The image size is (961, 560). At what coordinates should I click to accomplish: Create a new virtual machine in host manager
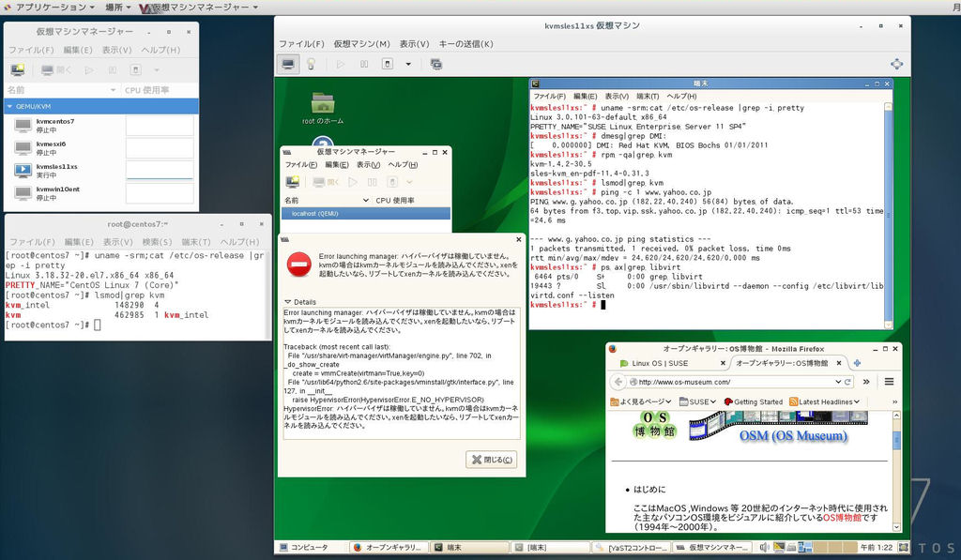(x=18, y=69)
